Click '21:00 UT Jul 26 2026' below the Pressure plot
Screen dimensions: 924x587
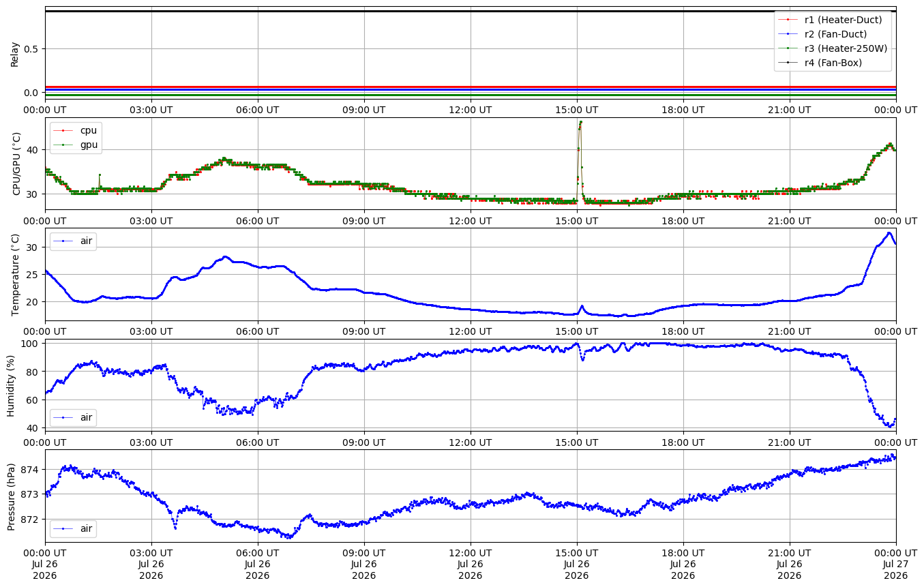(790, 565)
